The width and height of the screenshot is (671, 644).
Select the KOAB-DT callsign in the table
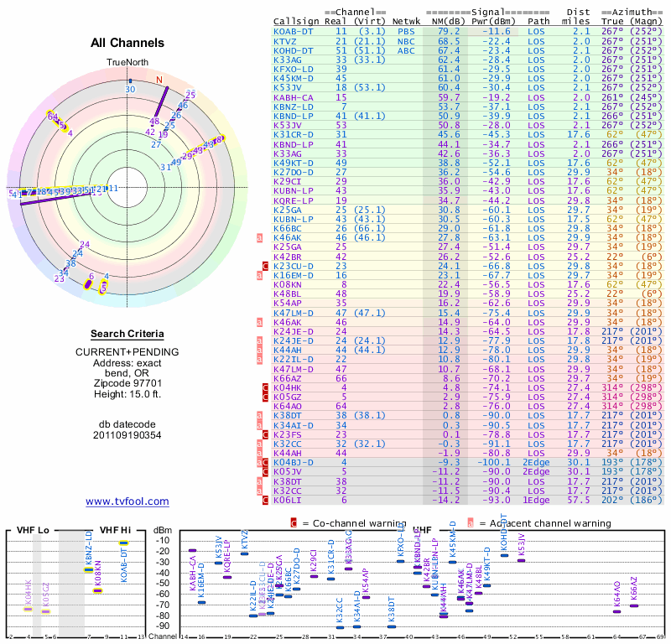[293, 32]
